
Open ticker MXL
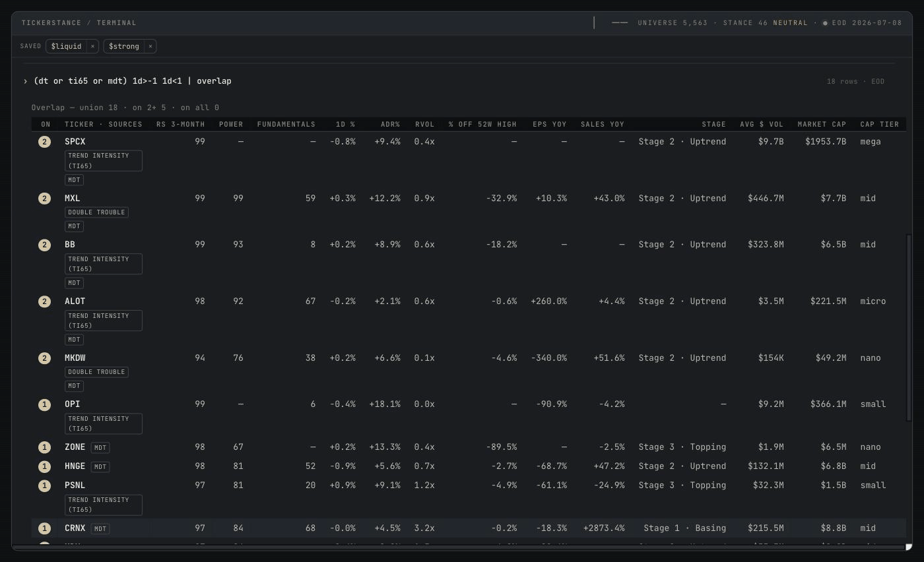pos(73,199)
